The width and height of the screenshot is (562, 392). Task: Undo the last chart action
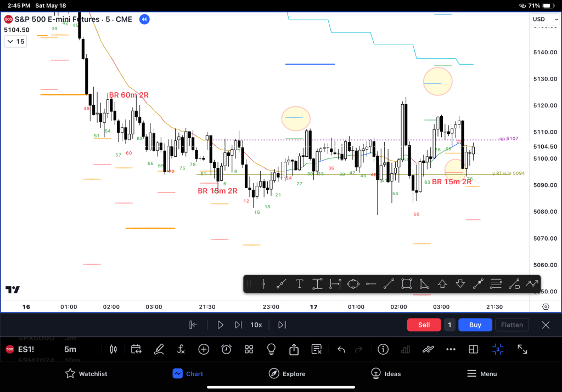coord(341,349)
